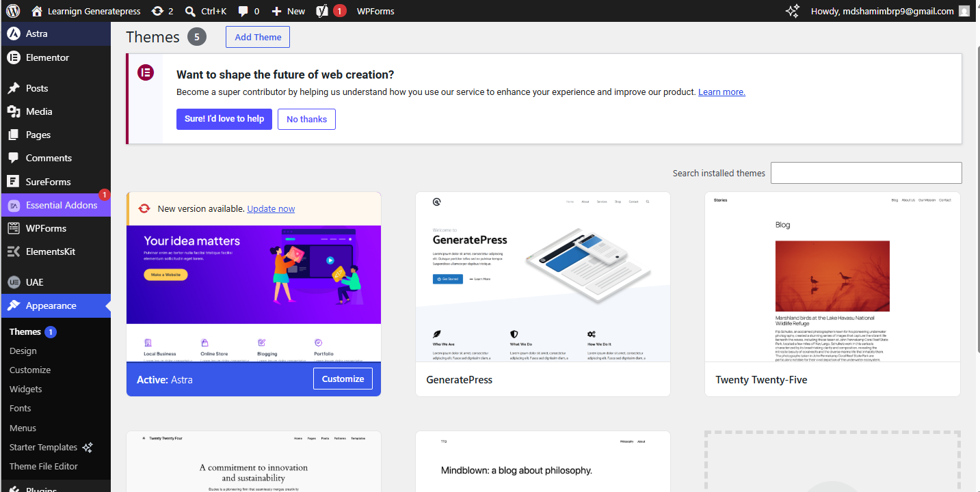Image resolution: width=980 pixels, height=492 pixels.
Task: Select the Mindblown philosophy blog theme thumbnail
Action: pos(543,461)
